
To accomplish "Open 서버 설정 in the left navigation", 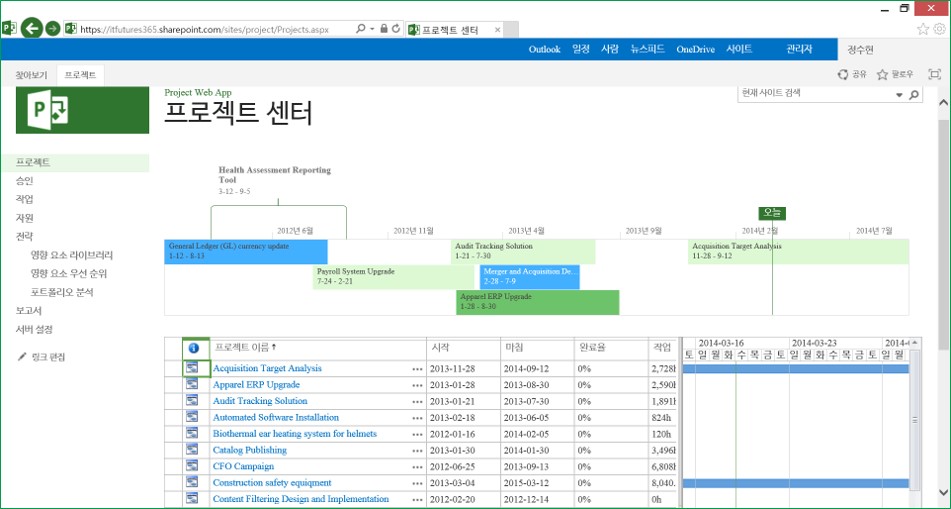I will pyautogui.click(x=35, y=329).
